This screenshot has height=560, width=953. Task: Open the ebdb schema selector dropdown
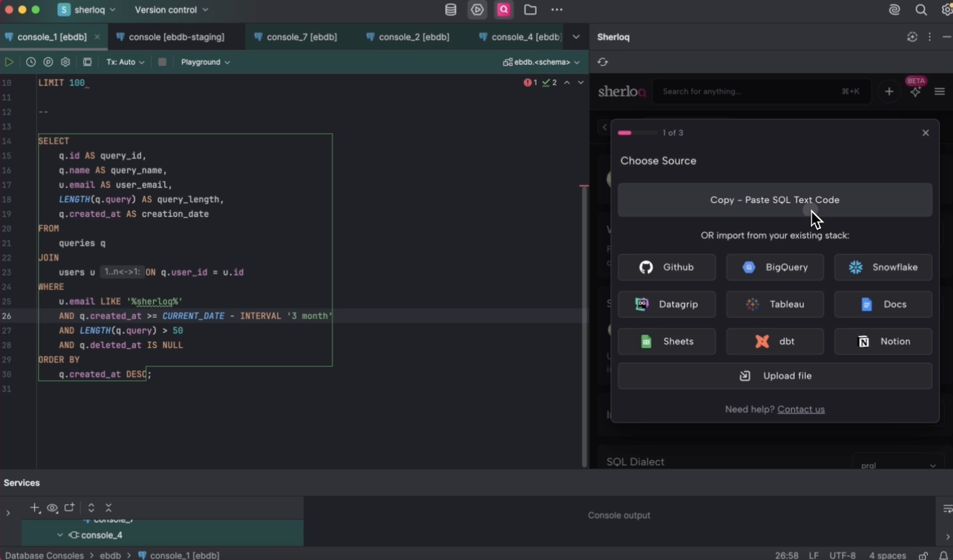pyautogui.click(x=541, y=62)
